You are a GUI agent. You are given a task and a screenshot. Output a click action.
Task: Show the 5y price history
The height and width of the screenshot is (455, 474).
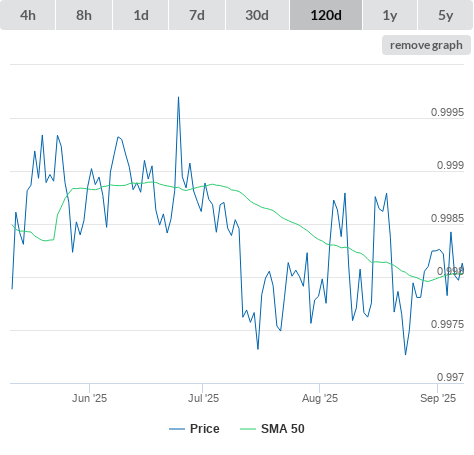point(446,15)
